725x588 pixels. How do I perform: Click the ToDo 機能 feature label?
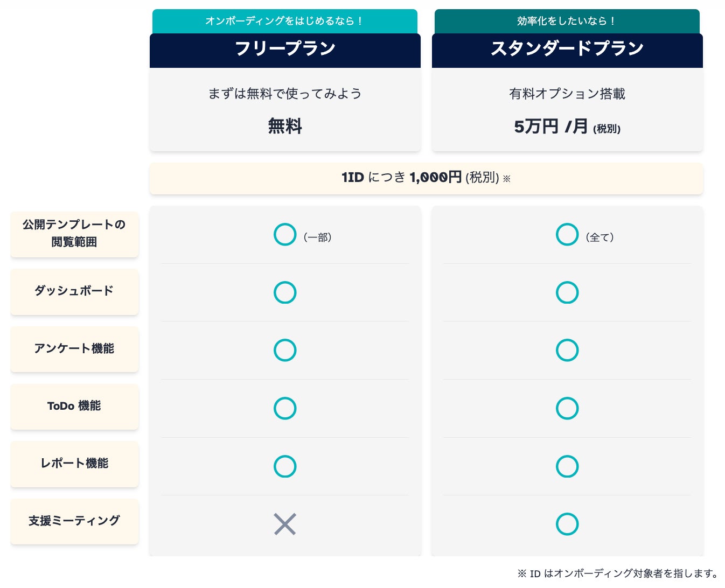[x=74, y=407]
